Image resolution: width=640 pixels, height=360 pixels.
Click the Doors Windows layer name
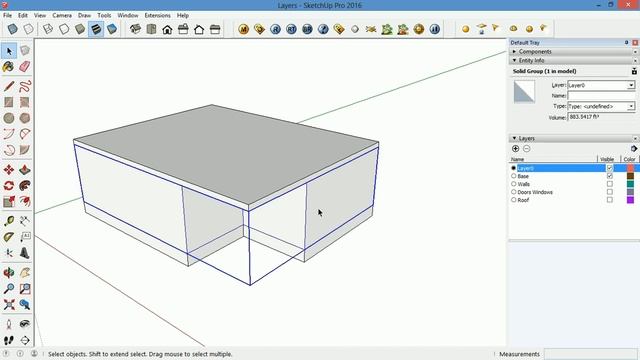[x=535, y=192]
